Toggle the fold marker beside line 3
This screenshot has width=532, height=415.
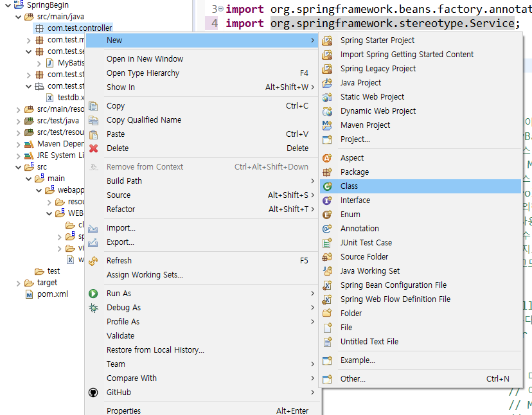(221, 9)
